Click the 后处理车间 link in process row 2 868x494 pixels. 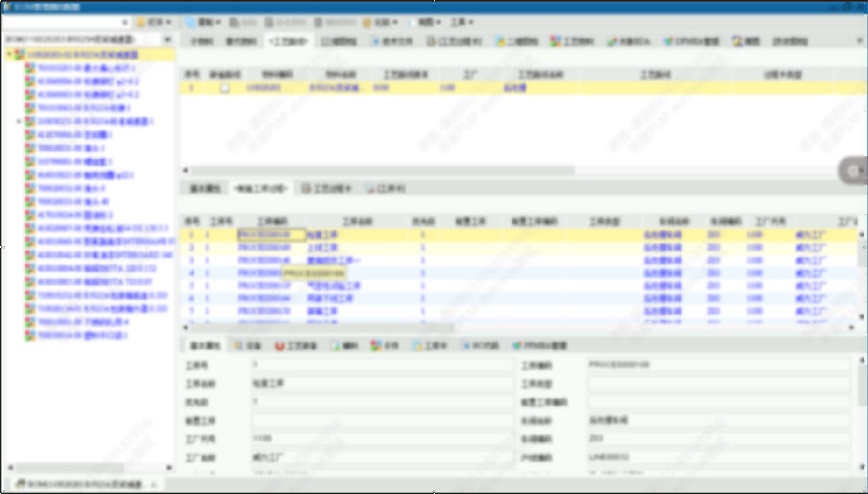(x=662, y=248)
